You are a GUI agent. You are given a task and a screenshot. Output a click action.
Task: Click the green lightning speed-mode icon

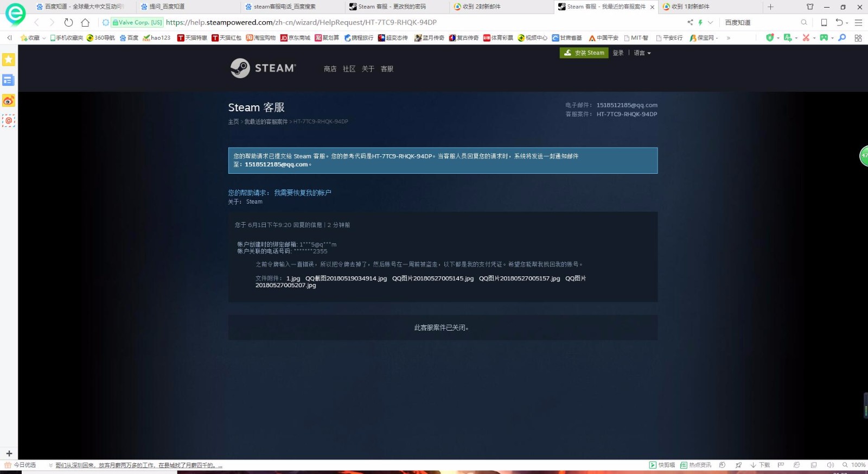click(x=700, y=22)
